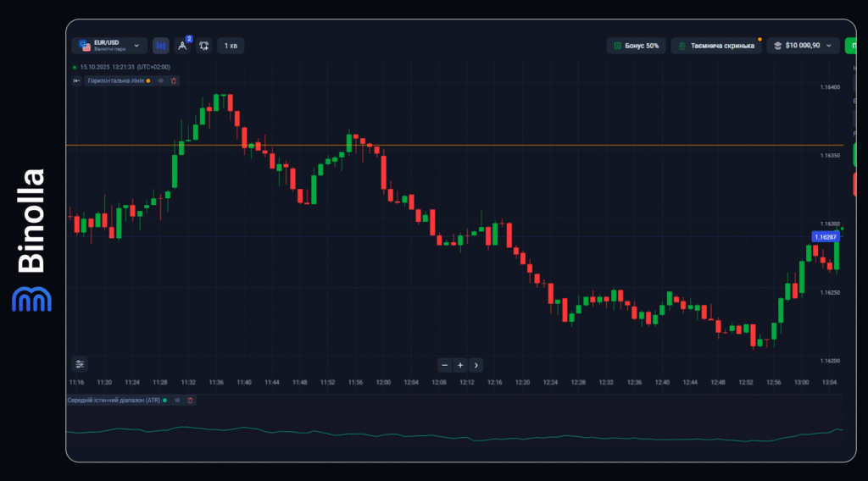
Task: Click the Горизонтальна лінія orange color dot
Action: point(148,80)
